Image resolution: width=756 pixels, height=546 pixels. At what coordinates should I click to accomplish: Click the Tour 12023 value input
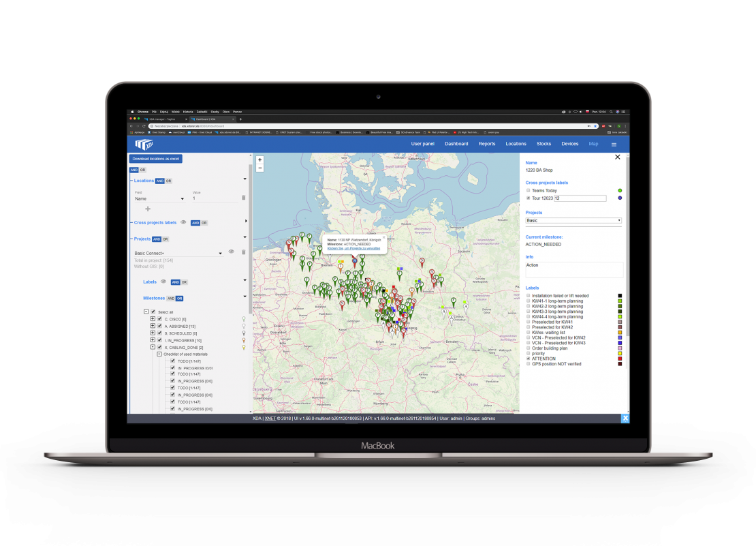pyautogui.click(x=580, y=198)
